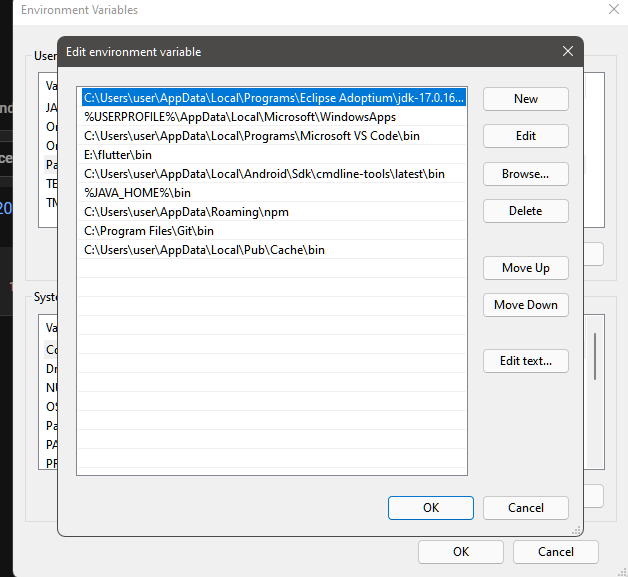Close the Environment Variables window
The image size is (628, 577).
(613, 9)
